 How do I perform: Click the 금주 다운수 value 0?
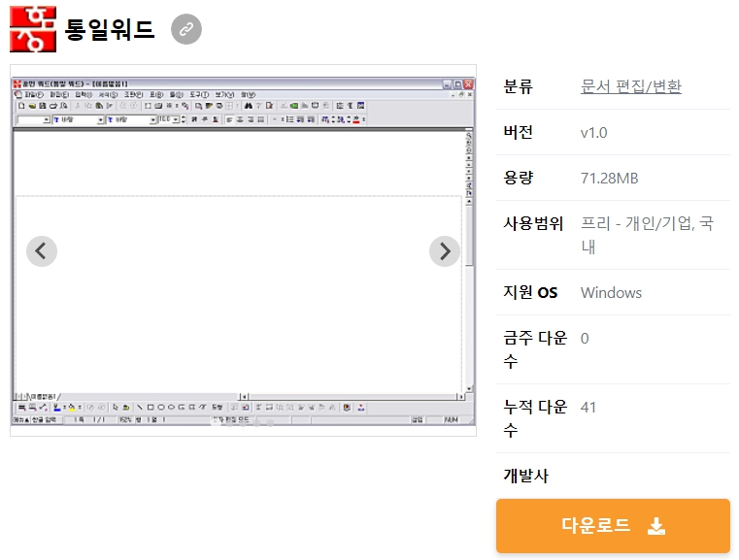point(585,339)
